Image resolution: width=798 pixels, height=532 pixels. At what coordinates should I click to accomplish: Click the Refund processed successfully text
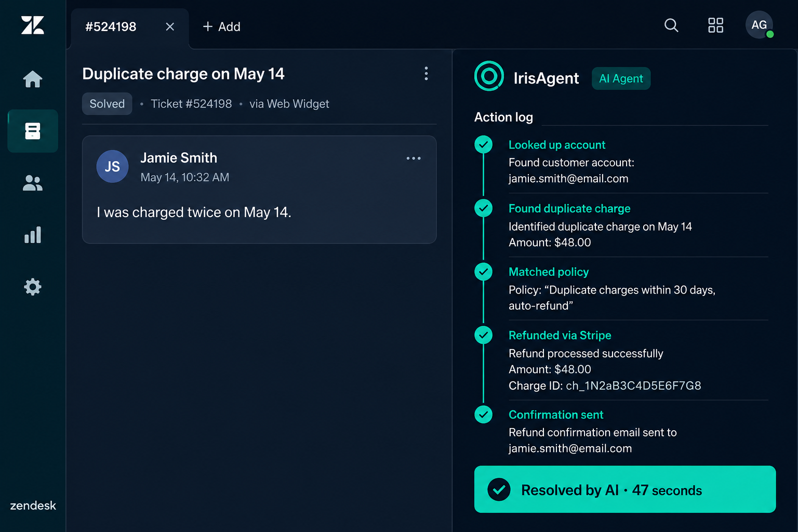click(586, 353)
